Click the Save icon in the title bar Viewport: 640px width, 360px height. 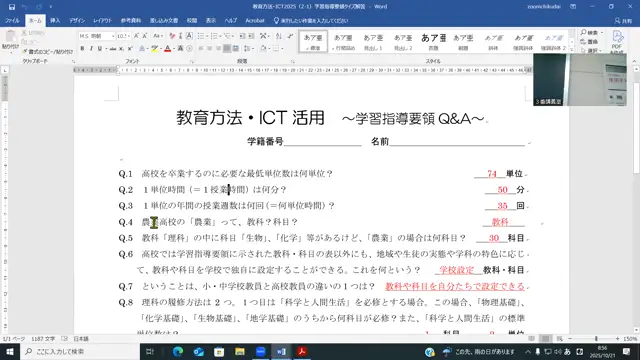coord(12,7)
